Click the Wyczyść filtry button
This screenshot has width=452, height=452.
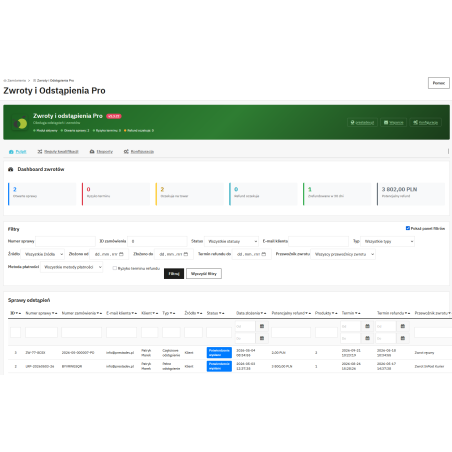(204, 273)
